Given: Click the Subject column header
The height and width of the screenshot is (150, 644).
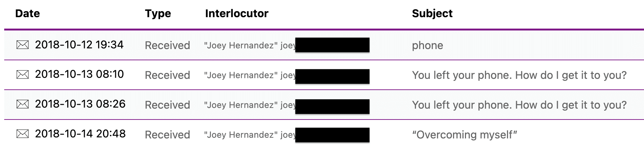Looking at the screenshot, I should point(432,13).
